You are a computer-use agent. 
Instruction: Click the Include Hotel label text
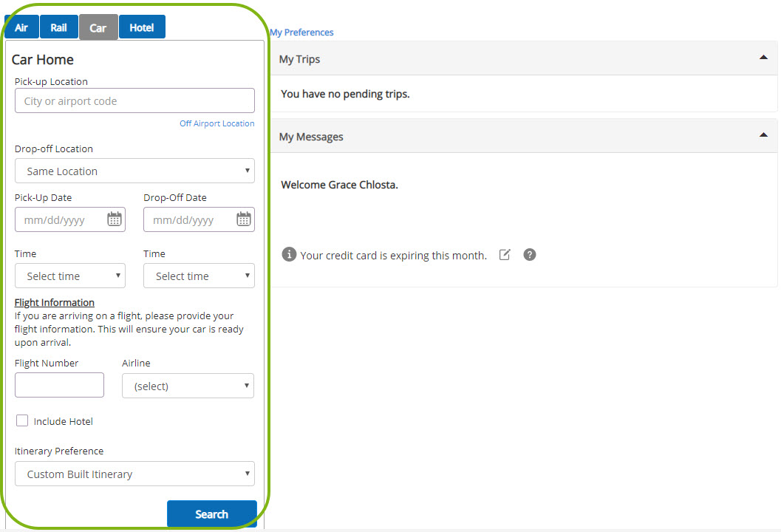pyautogui.click(x=64, y=421)
